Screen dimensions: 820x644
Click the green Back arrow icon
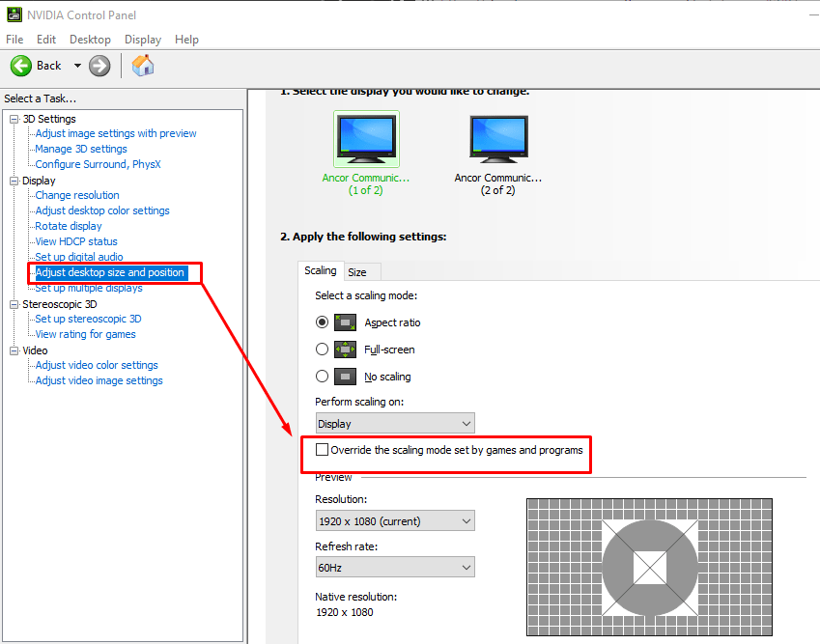click(20, 65)
